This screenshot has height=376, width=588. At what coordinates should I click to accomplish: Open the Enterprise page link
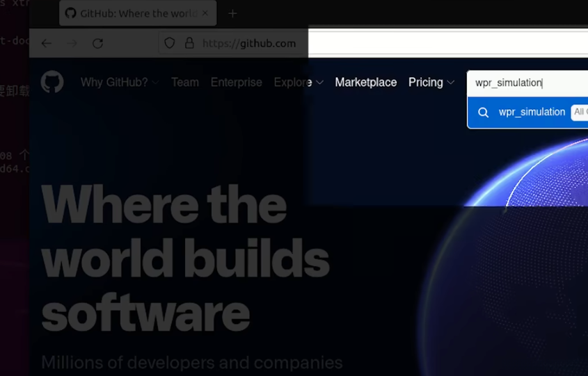(x=237, y=83)
